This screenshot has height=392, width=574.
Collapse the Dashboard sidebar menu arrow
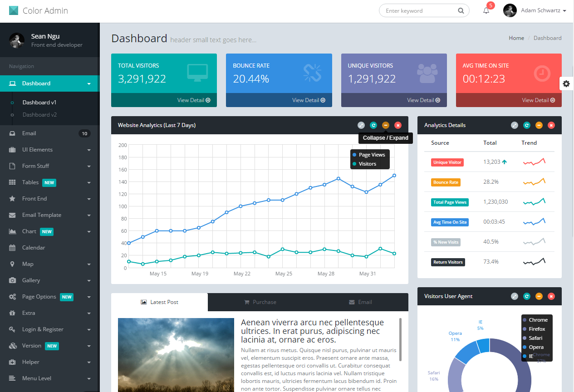pos(89,84)
